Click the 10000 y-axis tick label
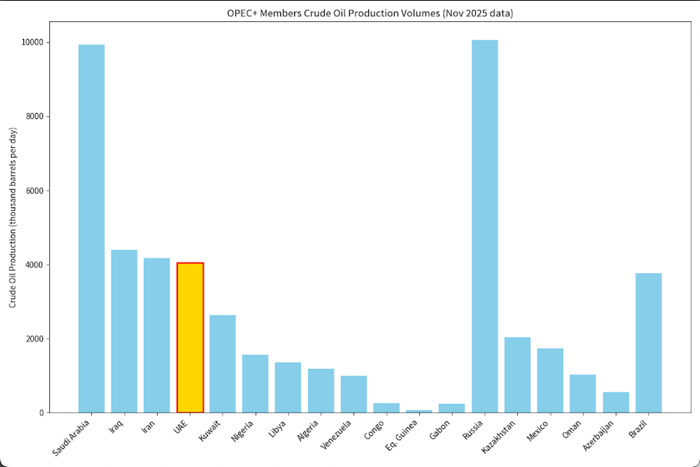Screen dimensions: 700x467 tap(34, 42)
